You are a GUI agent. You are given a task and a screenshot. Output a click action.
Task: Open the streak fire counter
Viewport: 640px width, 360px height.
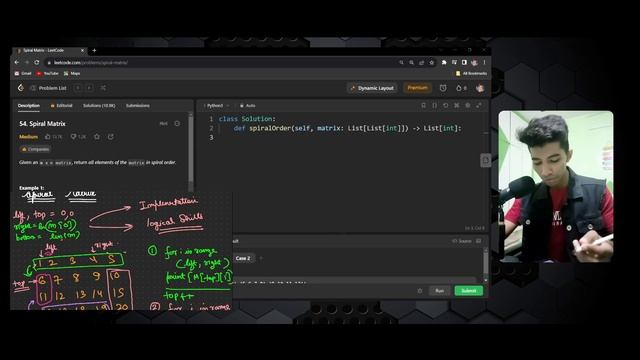(x=461, y=88)
